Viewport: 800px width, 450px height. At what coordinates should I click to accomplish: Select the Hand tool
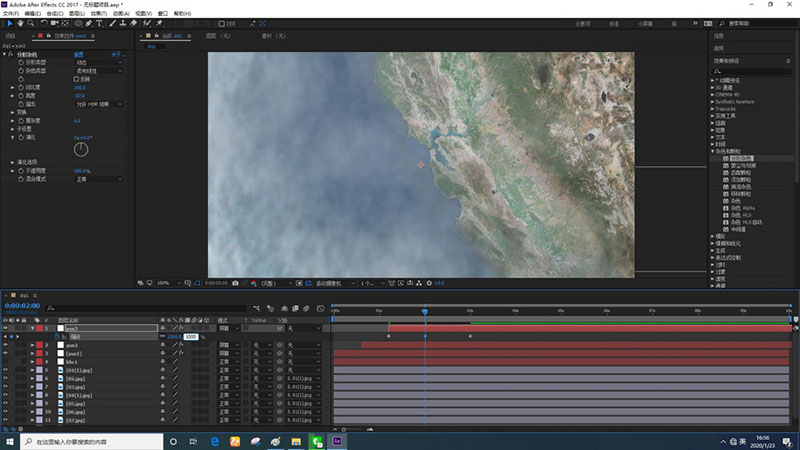click(x=20, y=22)
